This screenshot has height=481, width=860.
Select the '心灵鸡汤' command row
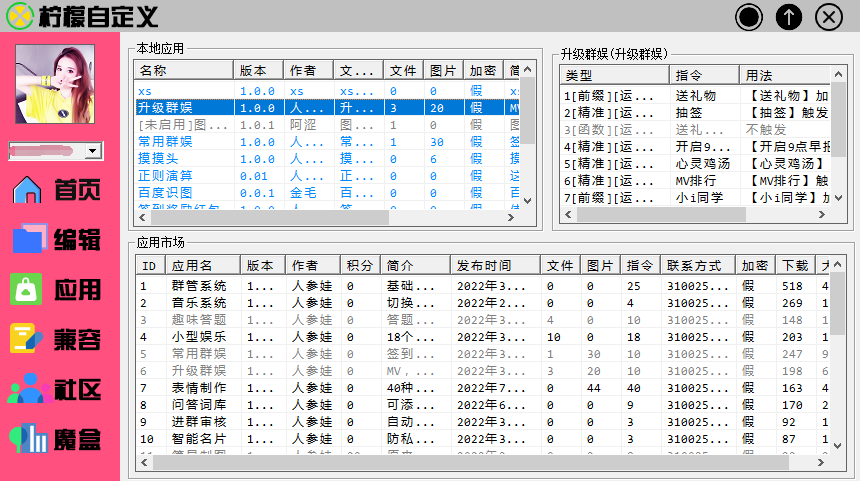click(x=695, y=164)
